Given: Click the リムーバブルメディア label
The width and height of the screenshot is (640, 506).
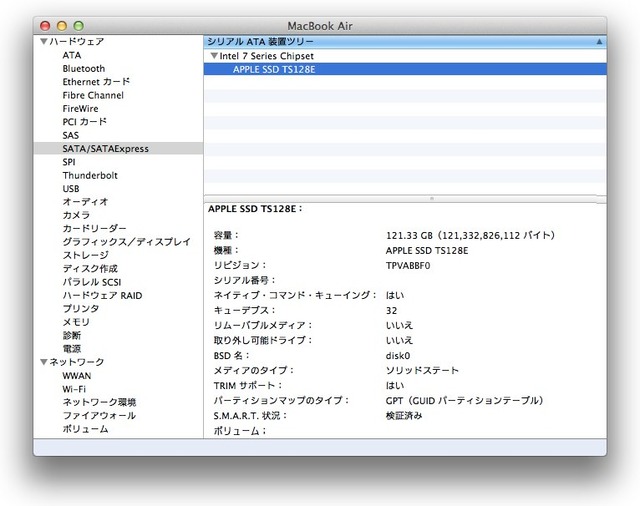Looking at the screenshot, I should (x=263, y=325).
